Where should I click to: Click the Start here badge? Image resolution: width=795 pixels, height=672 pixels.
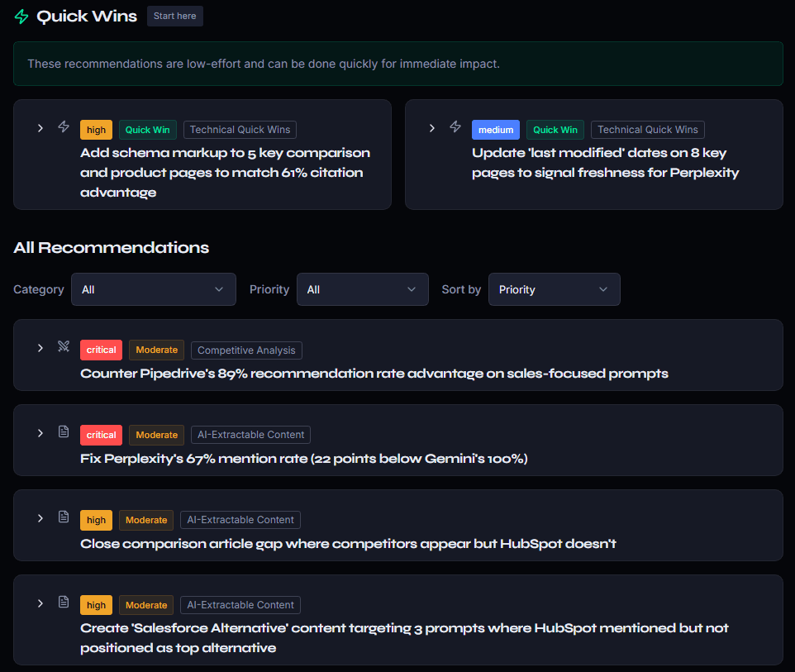[175, 17]
